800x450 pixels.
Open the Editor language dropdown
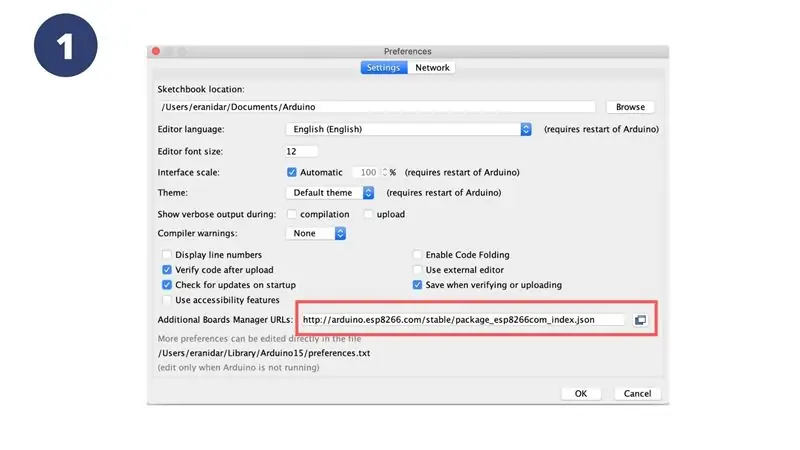tap(409, 130)
